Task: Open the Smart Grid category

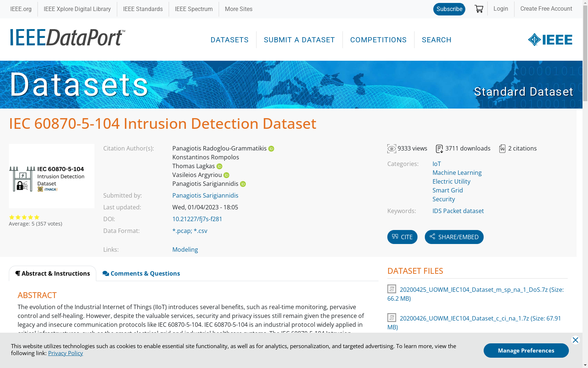Action: 448,190
